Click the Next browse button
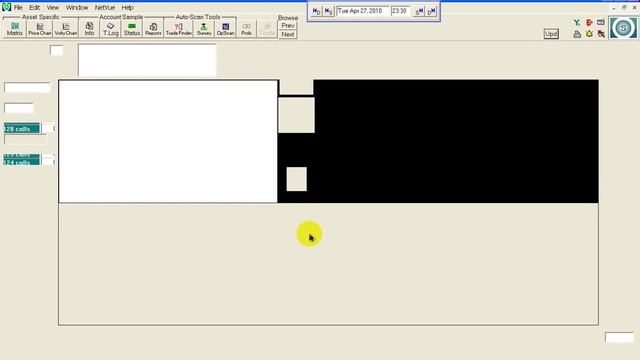 pos(288,34)
